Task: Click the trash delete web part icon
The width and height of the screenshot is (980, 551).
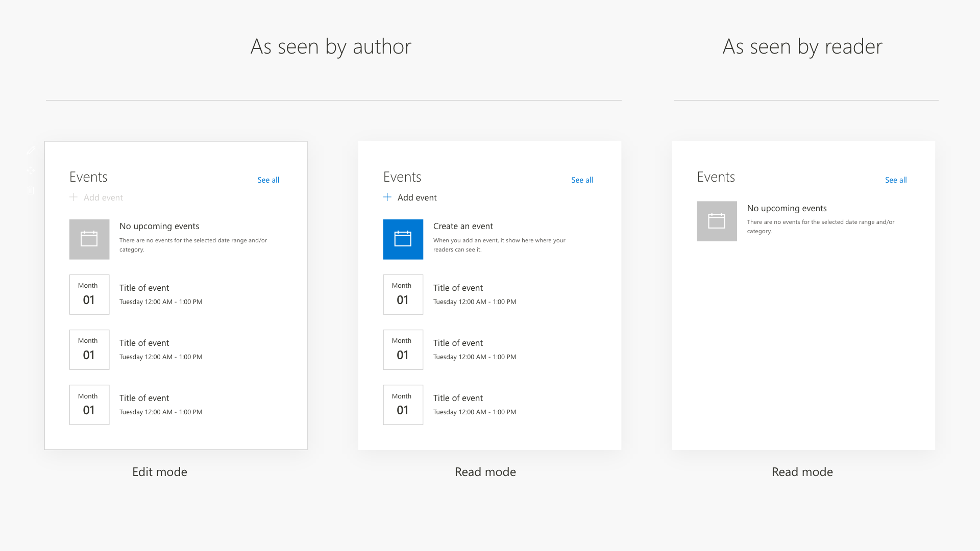Action: [x=31, y=190]
